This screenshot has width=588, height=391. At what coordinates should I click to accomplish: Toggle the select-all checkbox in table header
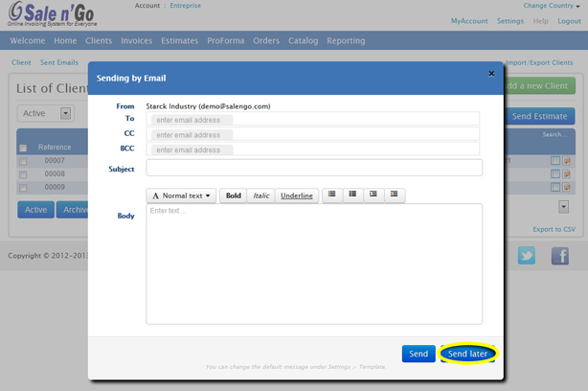tap(23, 148)
